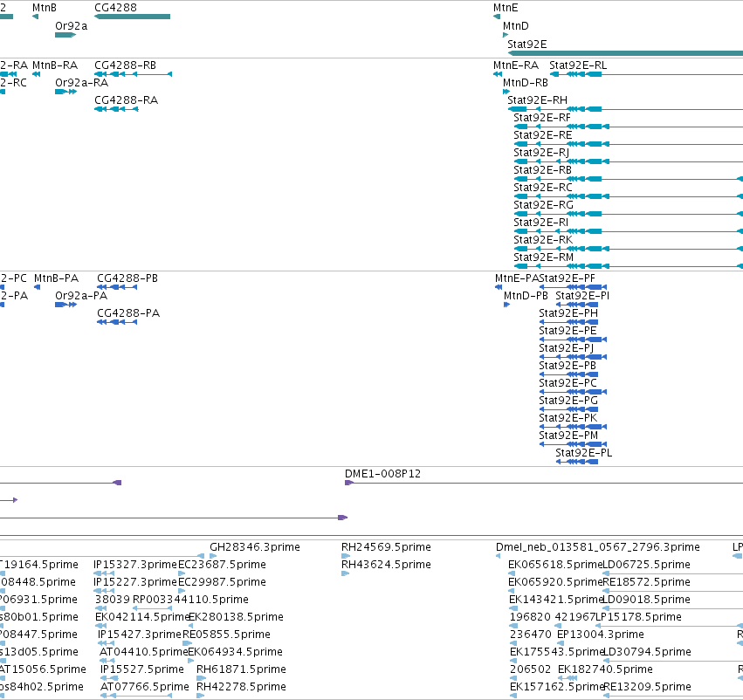Click polypeptide Stat92E-PM

(x=568, y=436)
